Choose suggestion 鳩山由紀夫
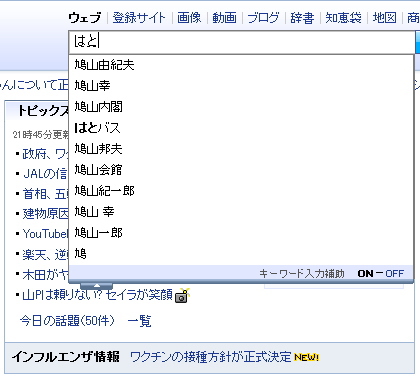The width and height of the screenshot is (420, 378). click(x=241, y=65)
